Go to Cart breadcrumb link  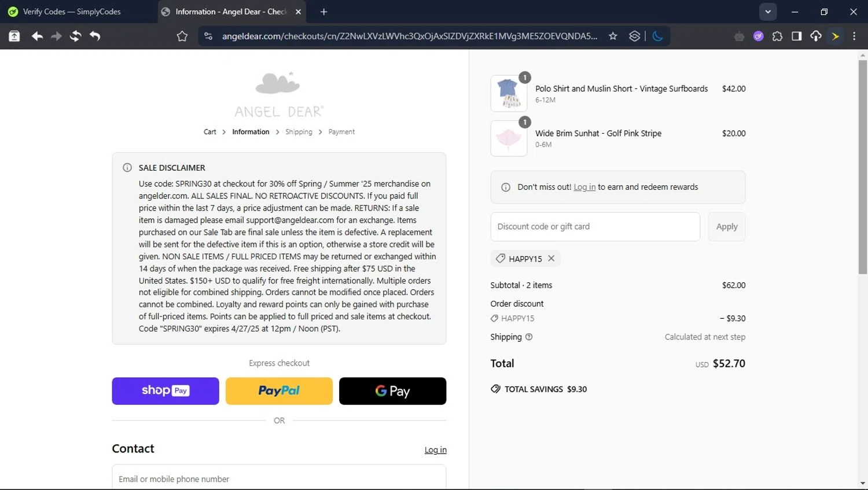pos(209,132)
